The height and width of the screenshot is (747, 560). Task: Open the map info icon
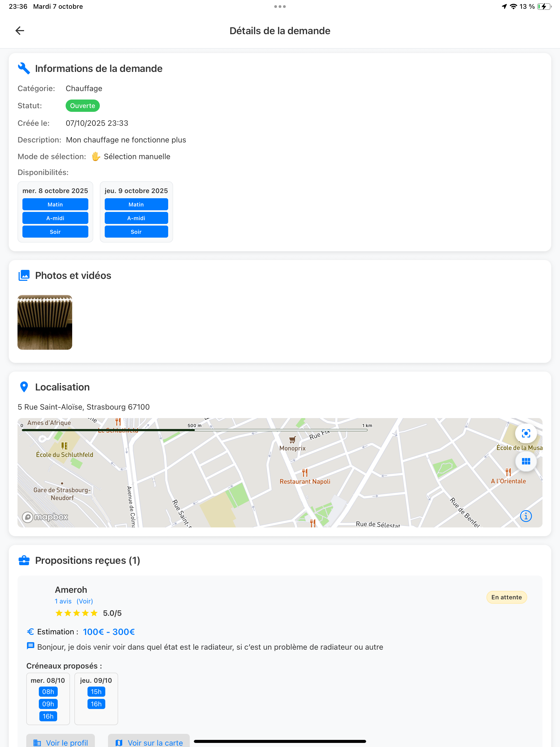point(526,516)
